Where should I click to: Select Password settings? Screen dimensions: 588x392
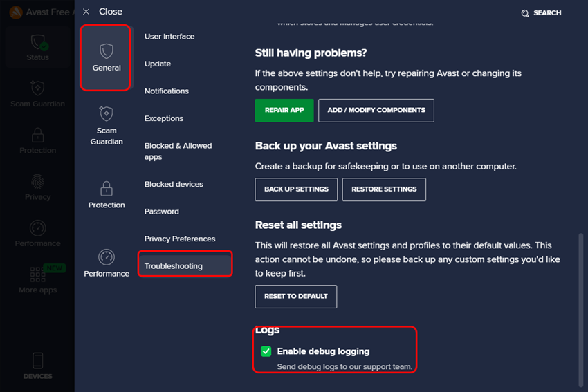[162, 212]
